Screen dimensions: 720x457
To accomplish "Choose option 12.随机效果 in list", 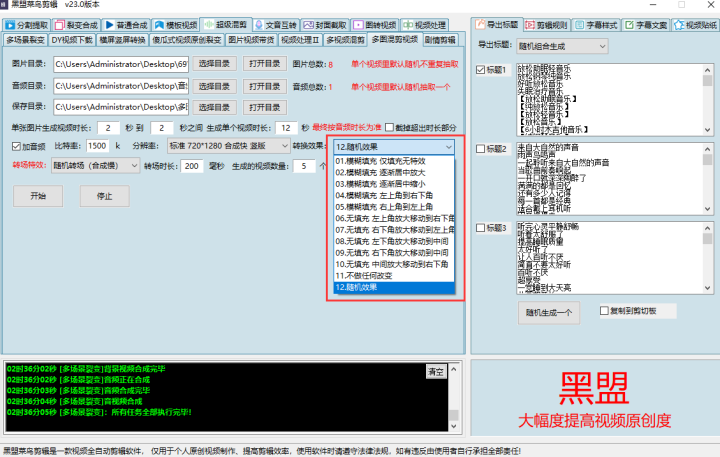I will [x=394, y=288].
